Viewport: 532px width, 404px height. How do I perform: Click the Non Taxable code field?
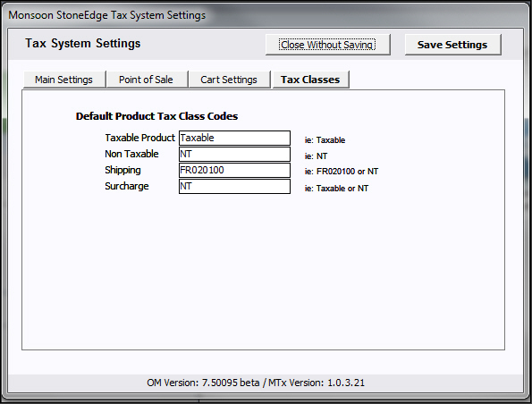click(234, 154)
